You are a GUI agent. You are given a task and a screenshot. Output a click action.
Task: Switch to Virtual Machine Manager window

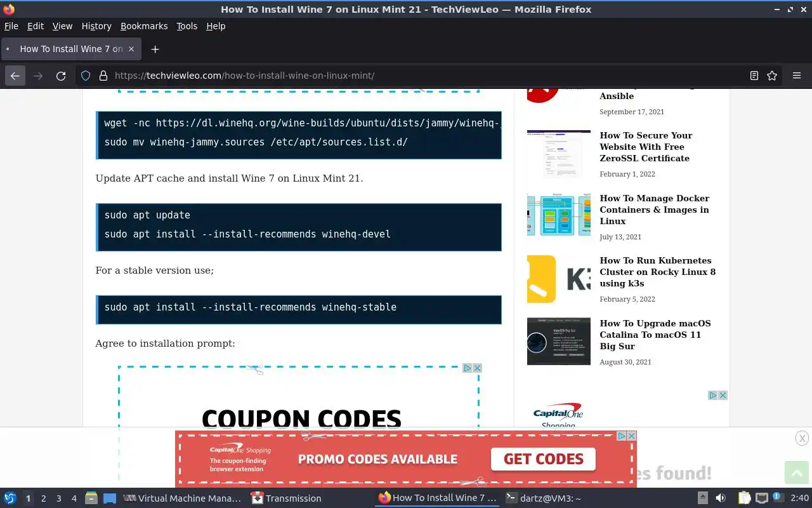(182, 498)
